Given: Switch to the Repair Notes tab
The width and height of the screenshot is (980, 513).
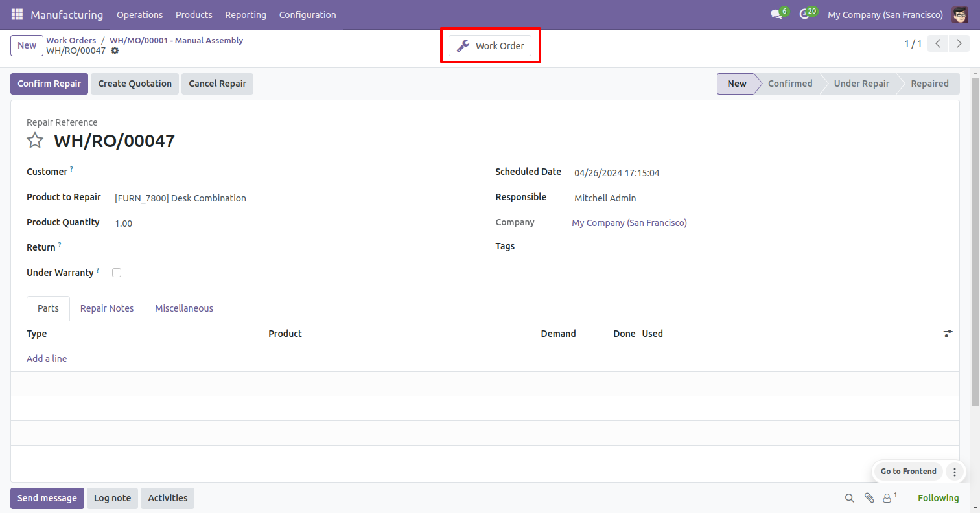Looking at the screenshot, I should [107, 308].
